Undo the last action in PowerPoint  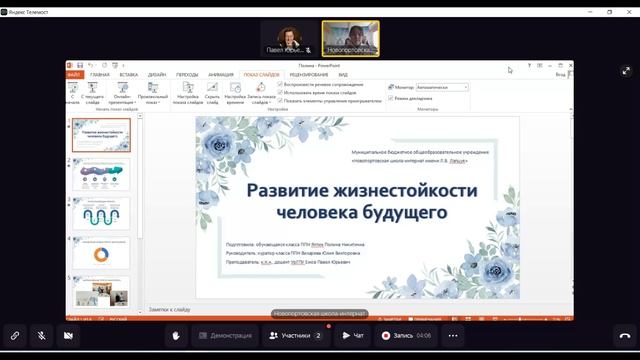point(91,65)
